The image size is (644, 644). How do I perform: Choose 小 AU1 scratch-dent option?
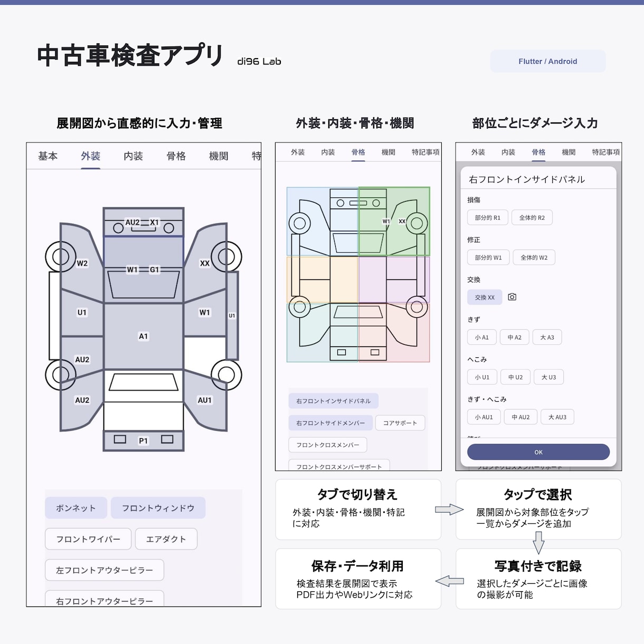tap(484, 417)
